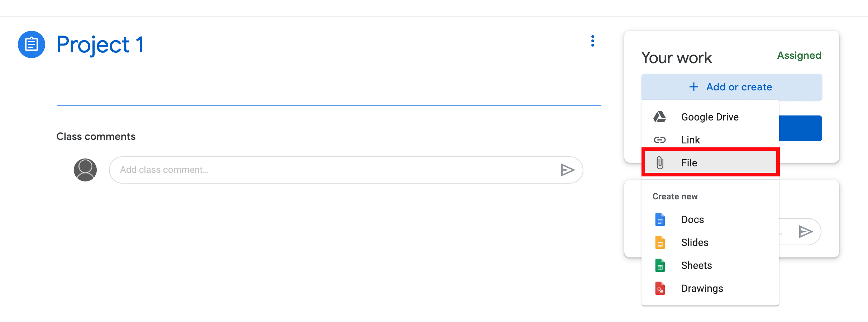Select the Docs creation icon
Viewport: 868px width, 322px height.
point(659,219)
